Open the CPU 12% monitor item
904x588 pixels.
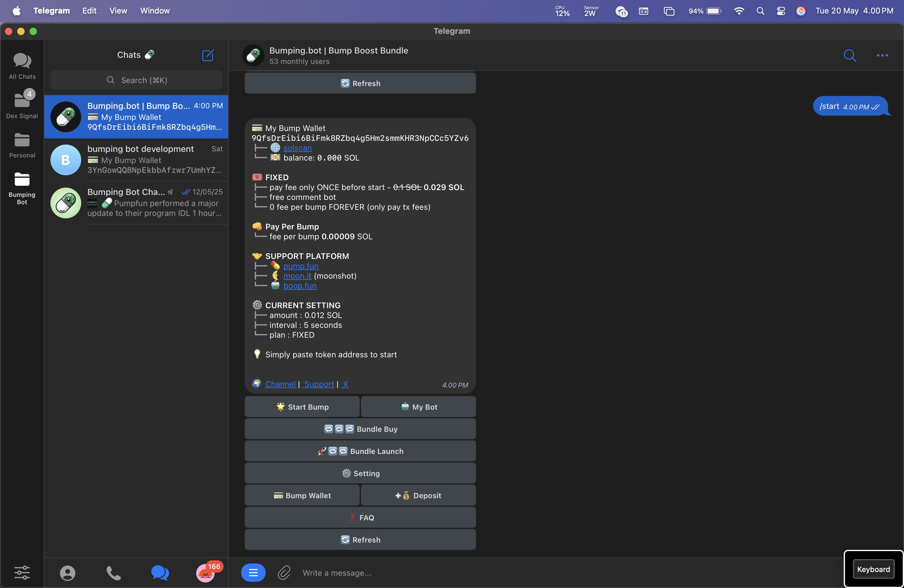562,11
